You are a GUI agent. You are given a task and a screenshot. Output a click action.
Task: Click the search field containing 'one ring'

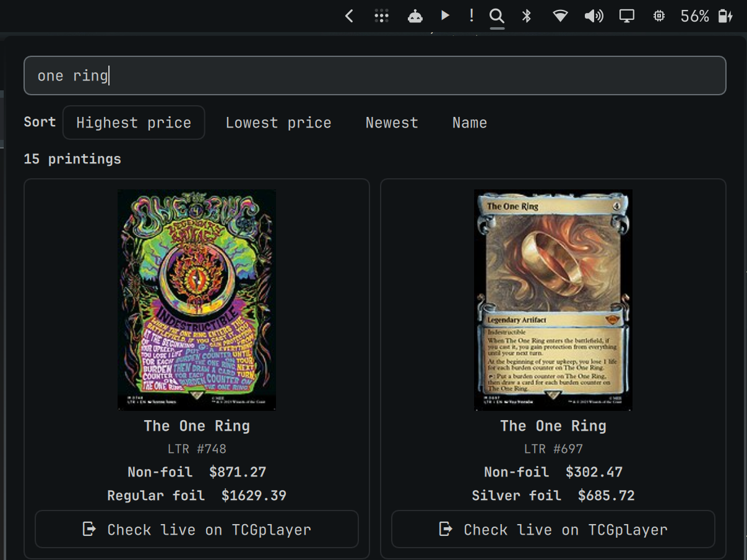[374, 75]
